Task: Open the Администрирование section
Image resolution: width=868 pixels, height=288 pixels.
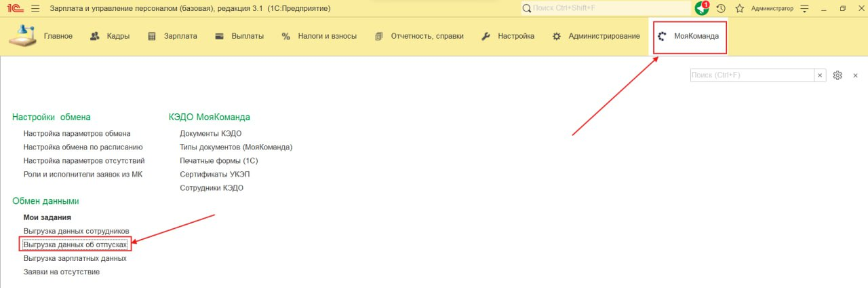Action: coord(596,36)
